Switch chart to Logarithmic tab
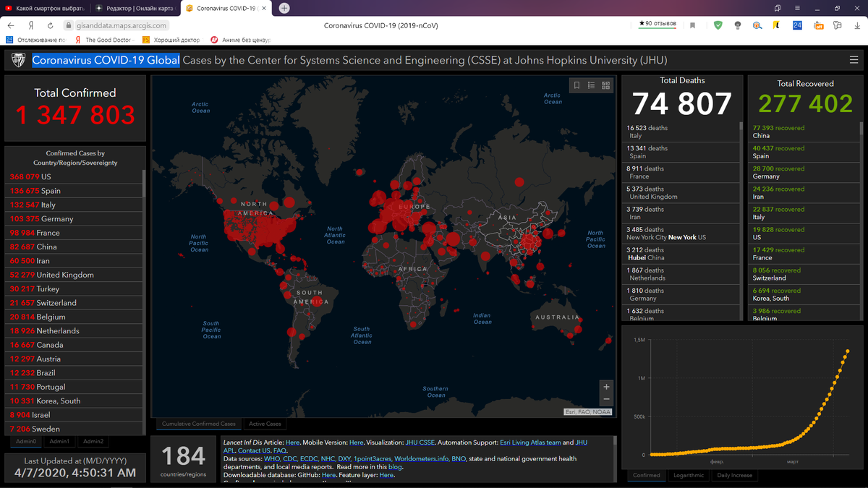This screenshot has width=868, height=488. point(687,475)
